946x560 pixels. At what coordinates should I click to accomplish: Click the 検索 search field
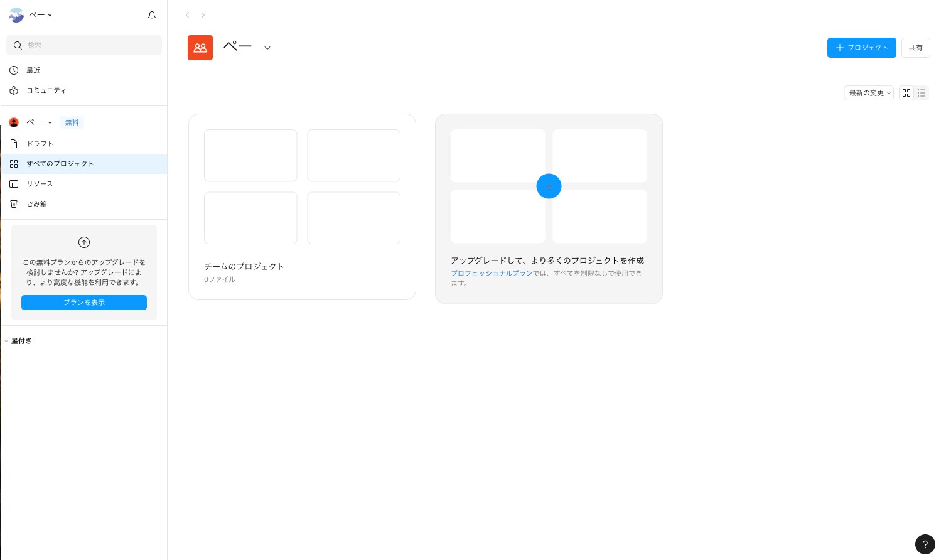coord(83,45)
